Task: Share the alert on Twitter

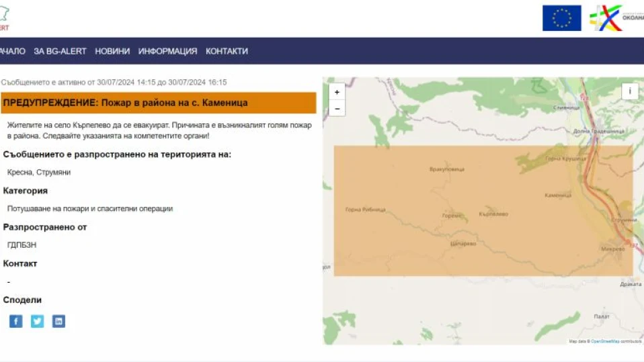Action: 38,321
